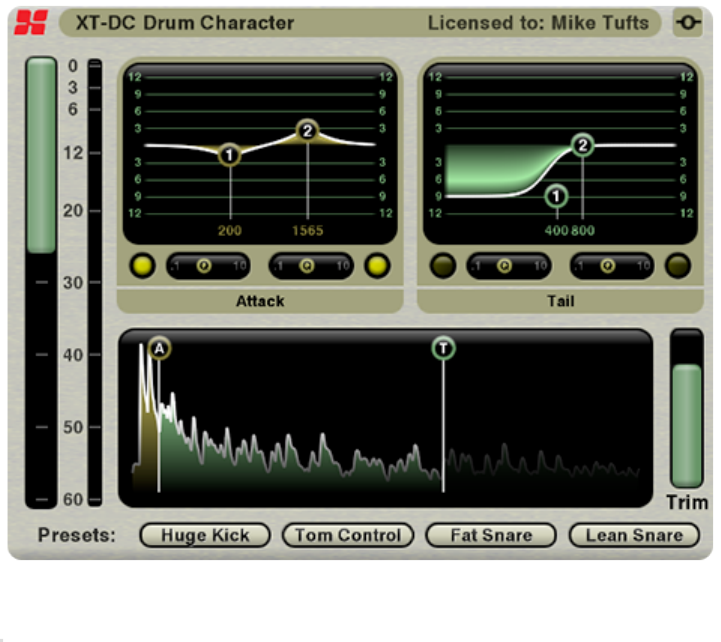Select Attack EQ band 2 node
721x642 pixels.
[x=308, y=131]
